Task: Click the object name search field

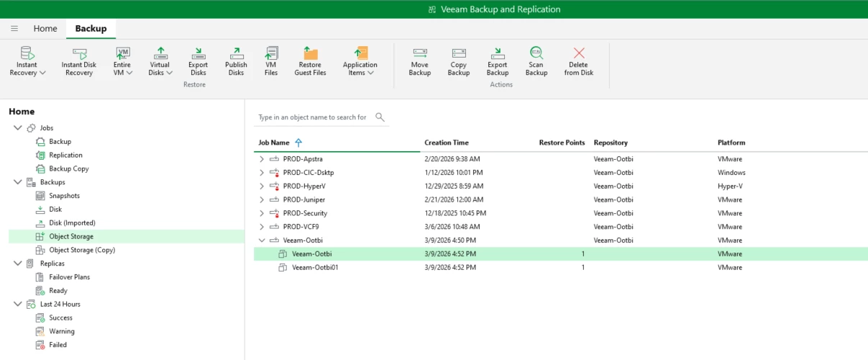Action: [313, 117]
